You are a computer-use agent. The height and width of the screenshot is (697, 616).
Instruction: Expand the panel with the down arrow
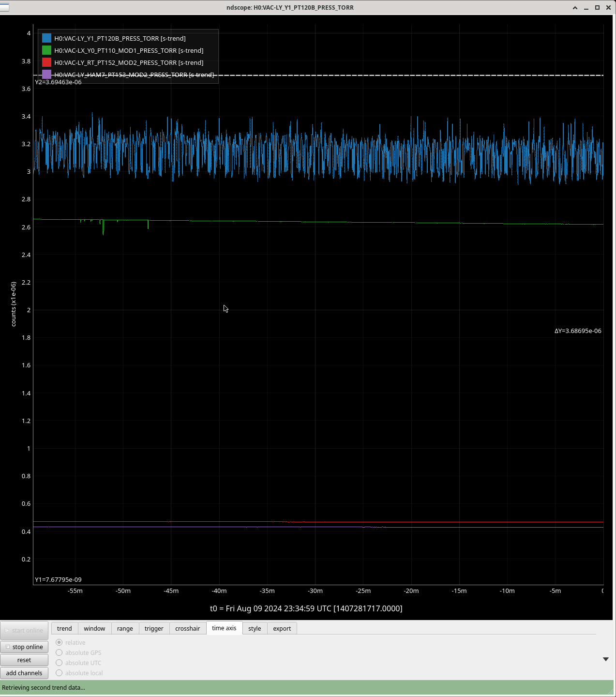click(x=605, y=659)
